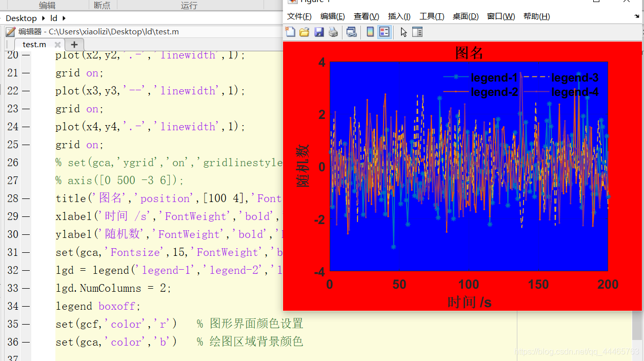The width and height of the screenshot is (644, 361).
Task: Add a new editor tab with plus
Action: [74, 45]
